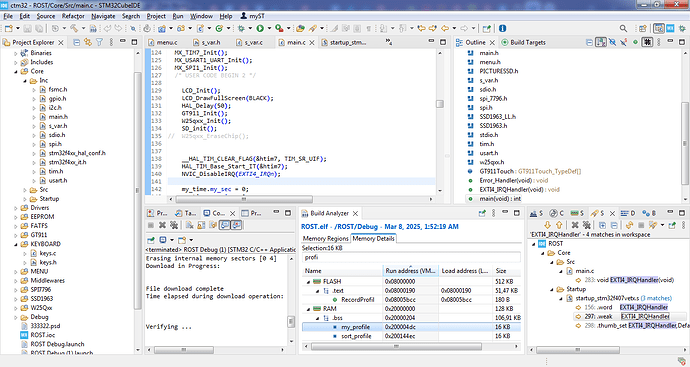690x367 pixels.
Task: Open the Window menu
Action: pos(201,16)
